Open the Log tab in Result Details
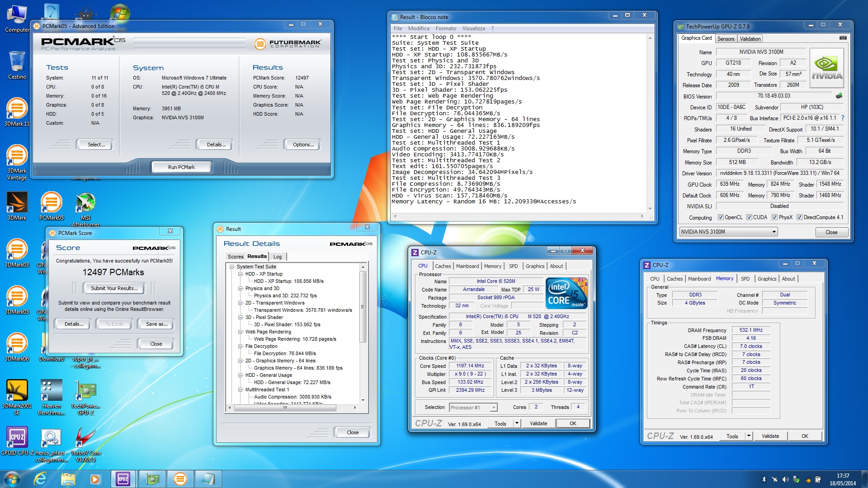Viewport: 868px width, 488px height. pos(278,257)
